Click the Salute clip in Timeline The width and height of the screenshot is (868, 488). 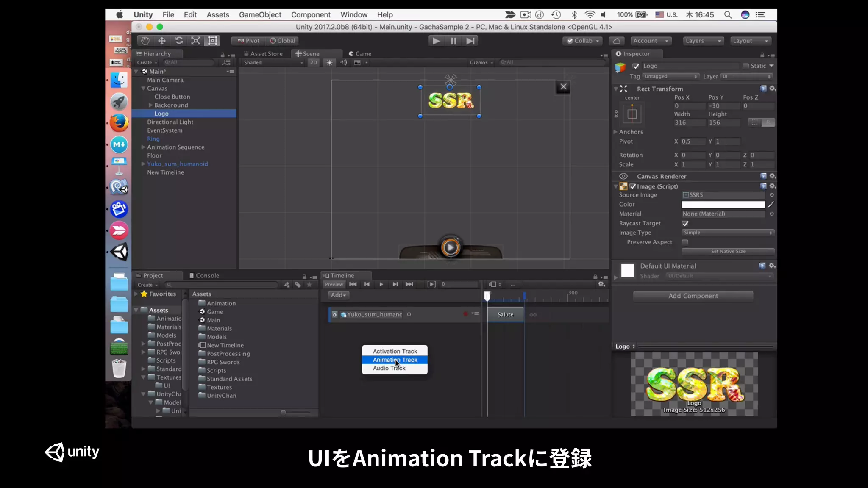(x=505, y=314)
